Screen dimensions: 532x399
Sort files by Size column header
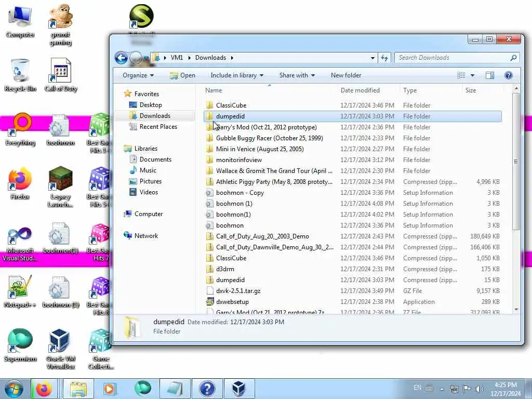483,90
